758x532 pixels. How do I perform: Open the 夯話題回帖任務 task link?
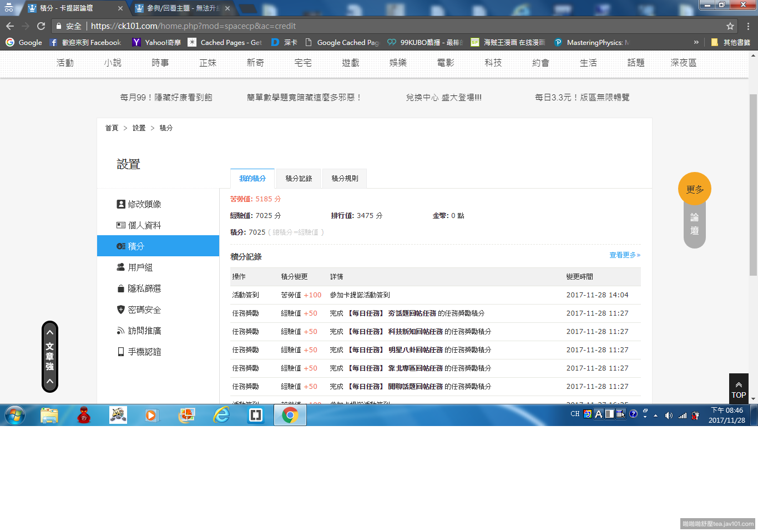click(412, 313)
